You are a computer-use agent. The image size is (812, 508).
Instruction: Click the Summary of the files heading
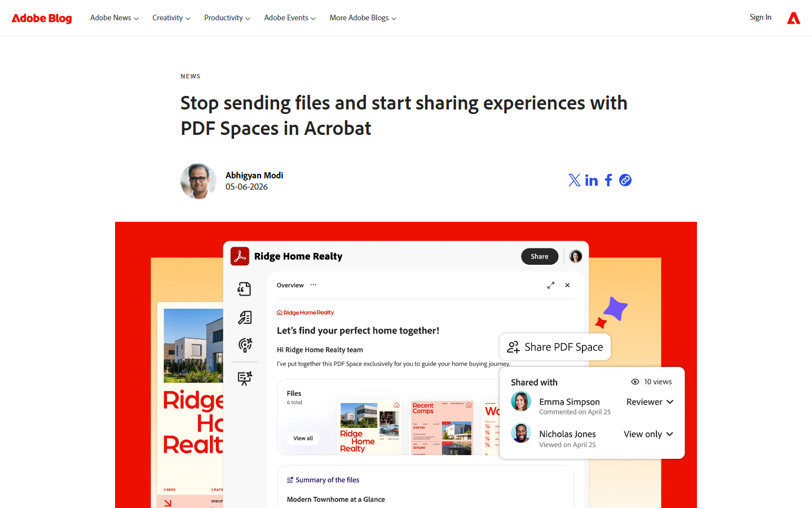(328, 480)
